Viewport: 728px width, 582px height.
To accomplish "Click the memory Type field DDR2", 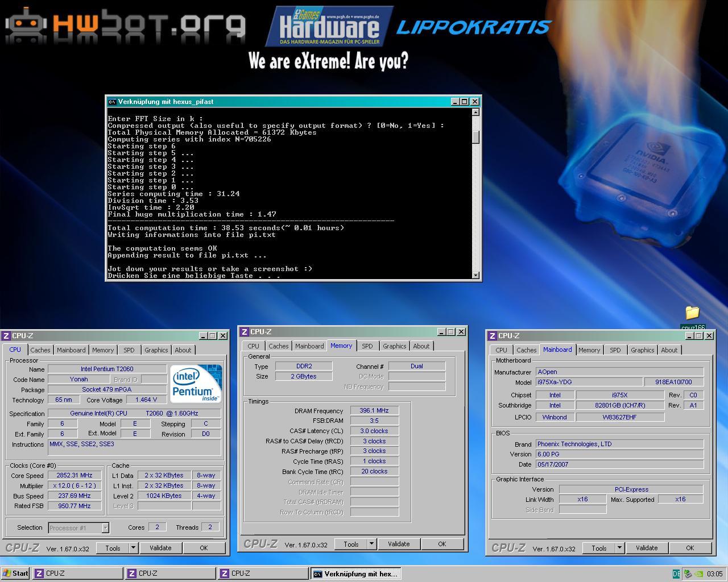I will pyautogui.click(x=304, y=366).
